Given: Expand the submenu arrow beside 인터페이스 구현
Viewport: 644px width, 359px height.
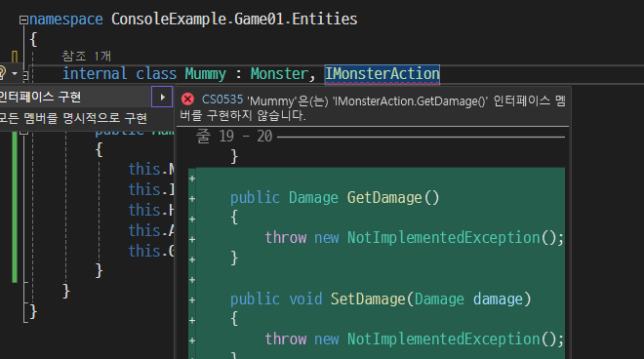Looking at the screenshot, I should pyautogui.click(x=162, y=97).
